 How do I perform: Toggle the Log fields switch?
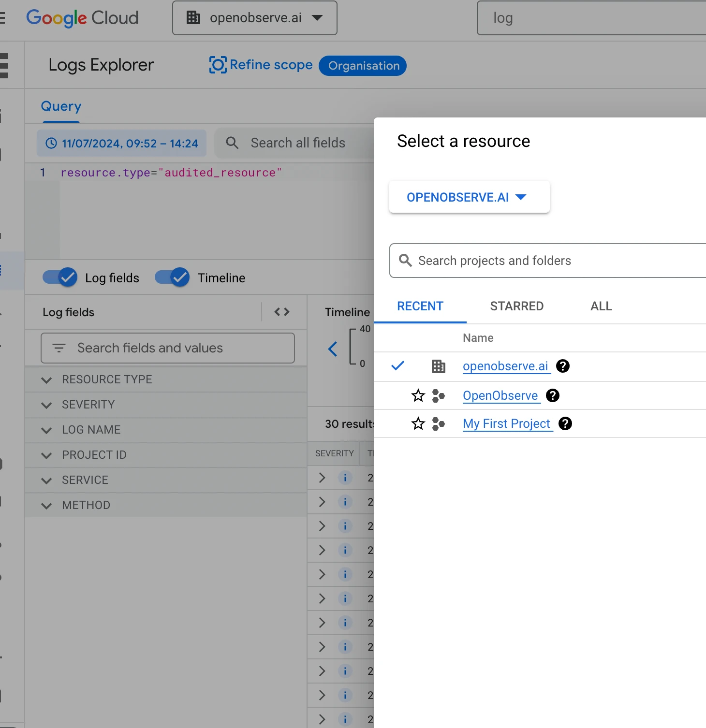(x=60, y=277)
